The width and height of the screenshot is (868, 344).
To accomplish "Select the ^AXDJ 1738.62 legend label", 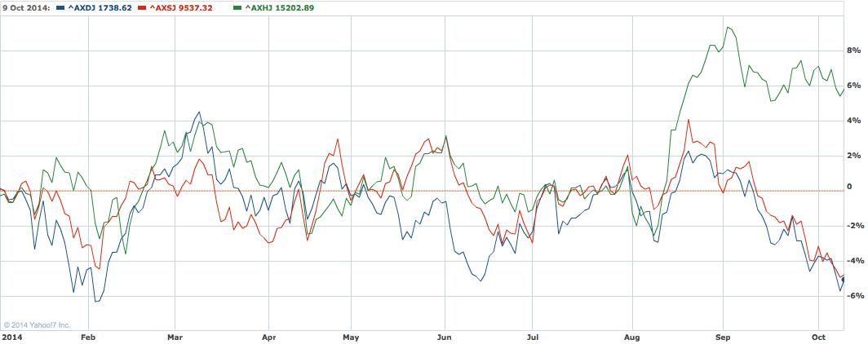I will click(99, 7).
